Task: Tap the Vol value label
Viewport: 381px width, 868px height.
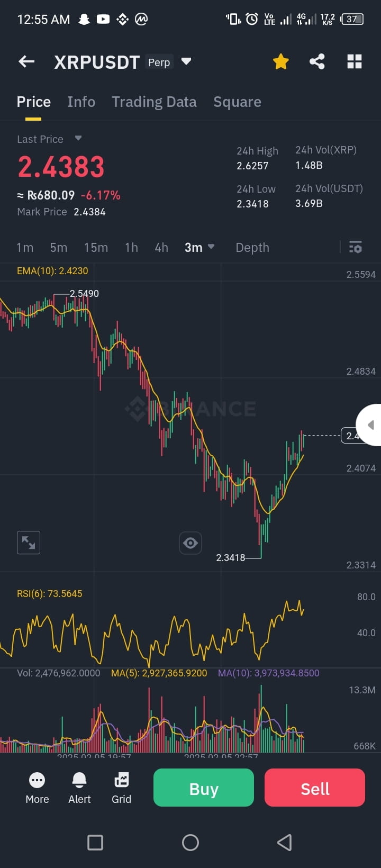Action: (x=58, y=673)
